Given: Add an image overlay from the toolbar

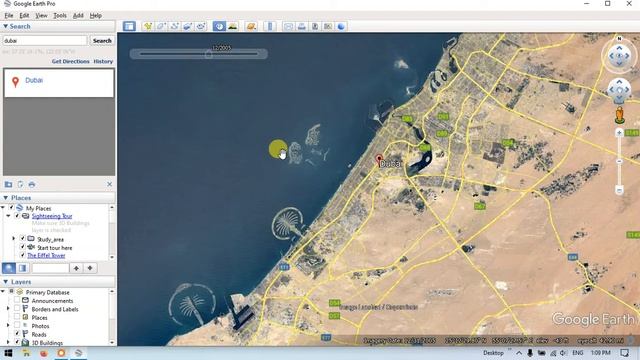Looking at the screenshot, I should pos(187,27).
